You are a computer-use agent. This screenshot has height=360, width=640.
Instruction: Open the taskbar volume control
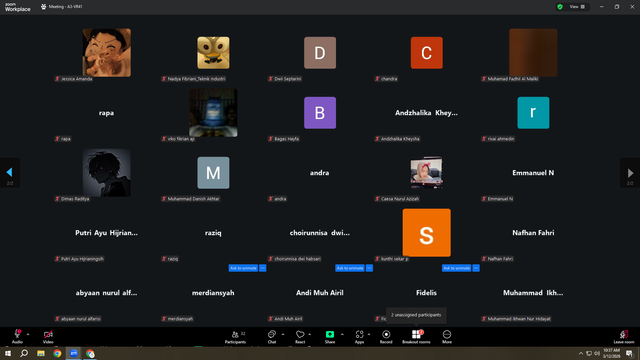coord(597,353)
